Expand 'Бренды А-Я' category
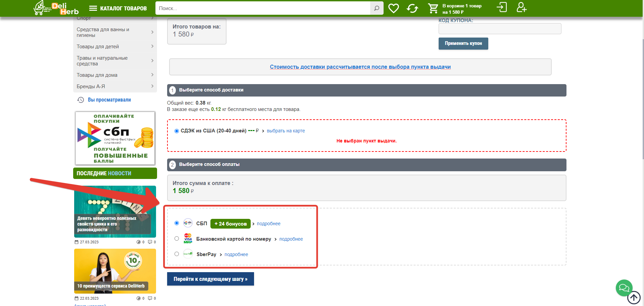This screenshot has height=306, width=644. pos(152,86)
